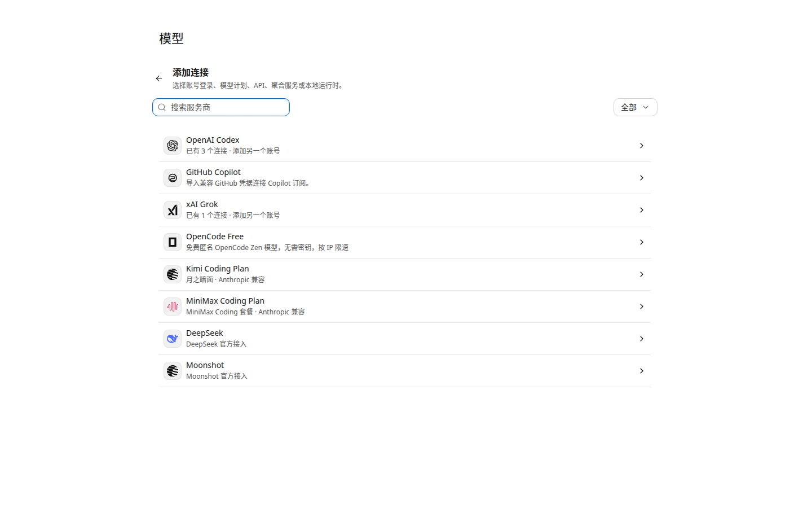Screen dimensions: 812x508
Task: Select the OpenAI Codex provider name
Action: click(213, 140)
